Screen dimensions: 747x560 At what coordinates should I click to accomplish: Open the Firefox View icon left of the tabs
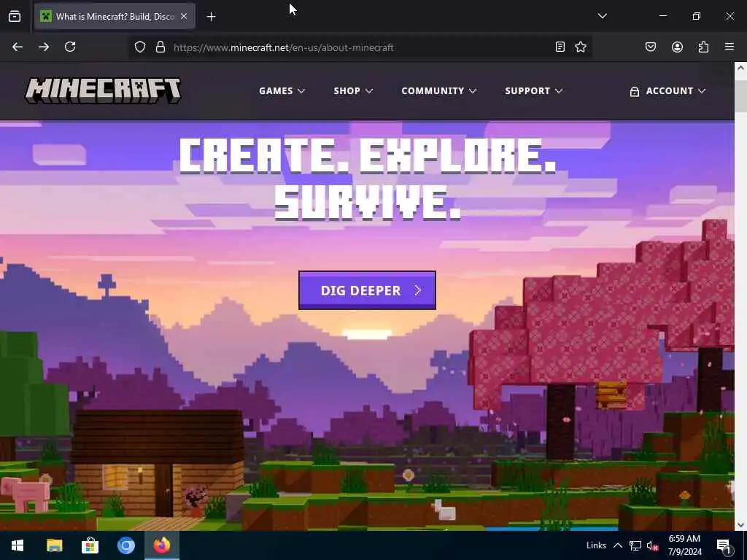pos(15,16)
